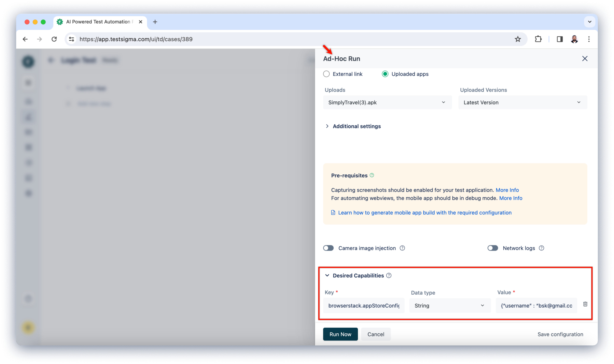
Task: Select the External link radio button
Action: click(326, 74)
